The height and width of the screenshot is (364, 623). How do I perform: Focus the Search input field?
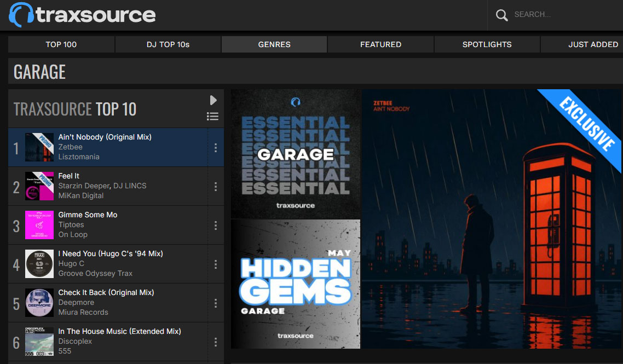coord(567,15)
